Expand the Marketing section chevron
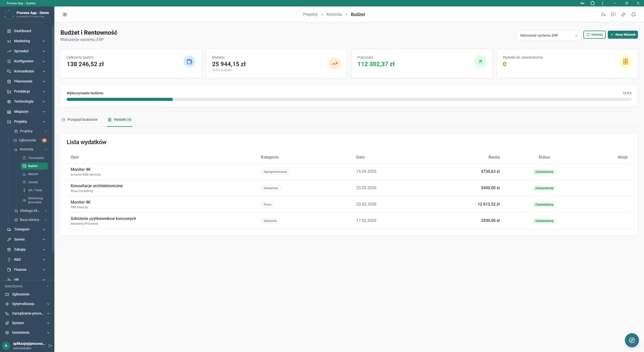The image size is (644, 352). [43, 41]
